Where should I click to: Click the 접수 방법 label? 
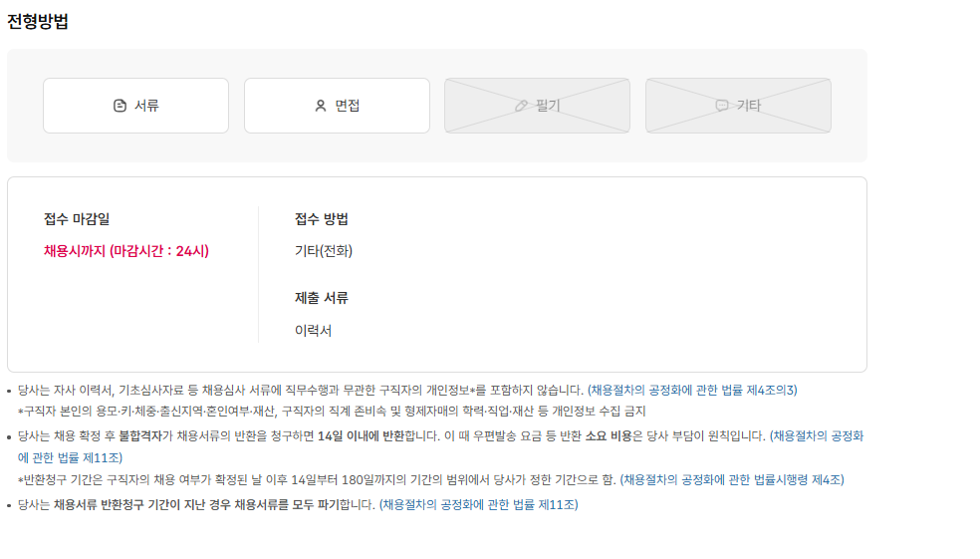(322, 219)
